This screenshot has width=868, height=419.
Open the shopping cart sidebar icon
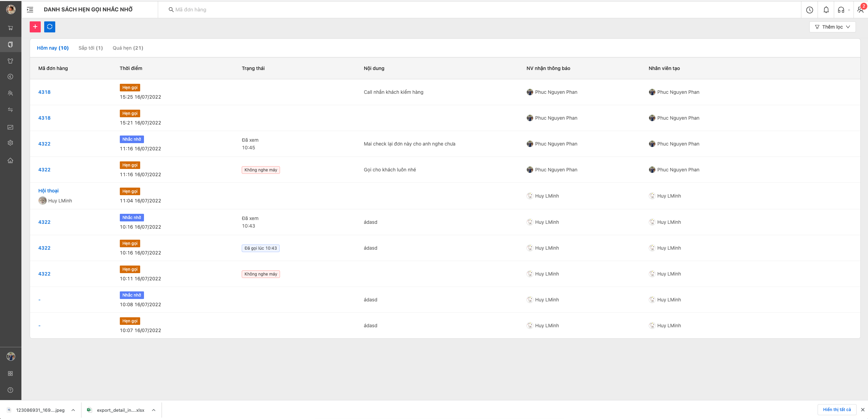[x=11, y=28]
